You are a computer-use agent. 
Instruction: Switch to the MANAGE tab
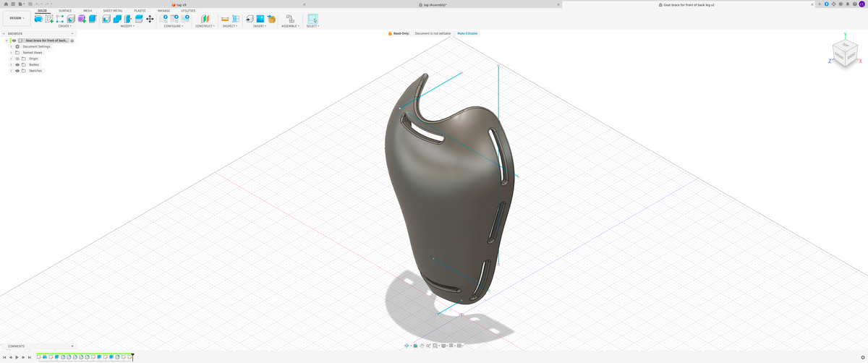[x=163, y=11]
